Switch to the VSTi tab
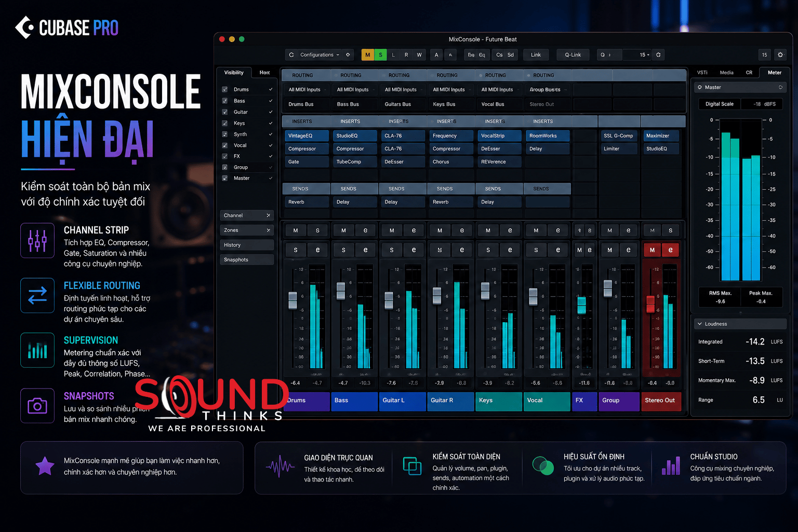This screenshot has width=798, height=532. coord(702,73)
